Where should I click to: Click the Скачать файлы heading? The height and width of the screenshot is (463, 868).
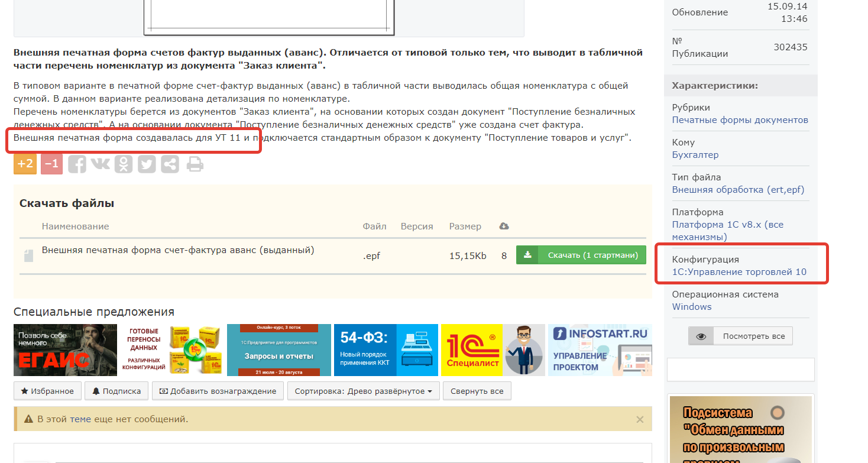point(67,203)
